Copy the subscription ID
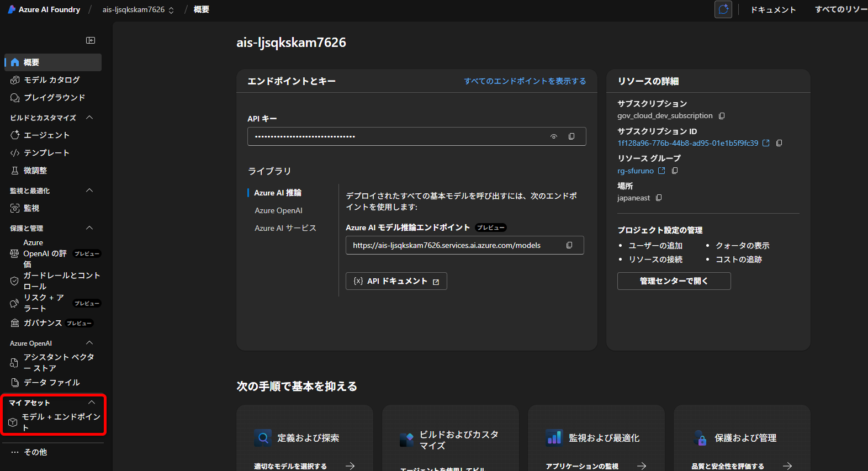 coord(779,143)
